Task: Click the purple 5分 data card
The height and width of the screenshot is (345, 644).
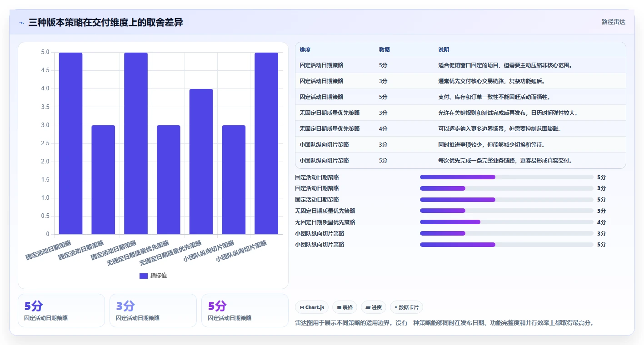Action: [245, 310]
